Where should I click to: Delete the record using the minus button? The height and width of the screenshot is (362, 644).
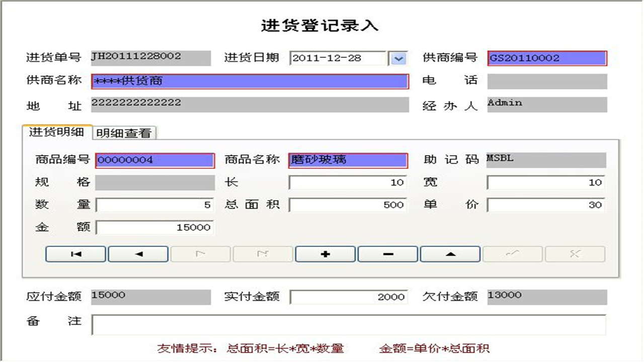[387, 254]
